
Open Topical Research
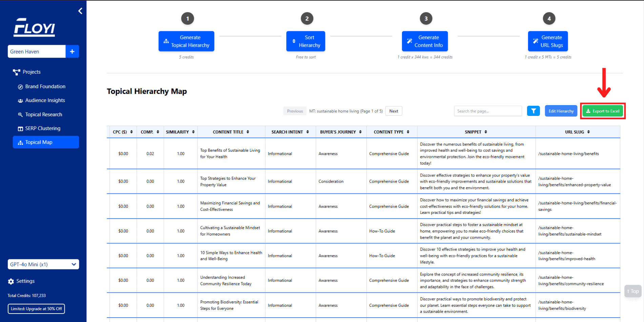pyautogui.click(x=44, y=115)
